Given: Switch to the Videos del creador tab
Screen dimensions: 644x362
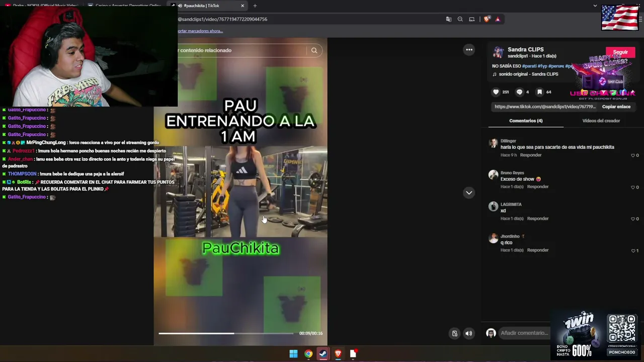Looking at the screenshot, I should pos(601,121).
